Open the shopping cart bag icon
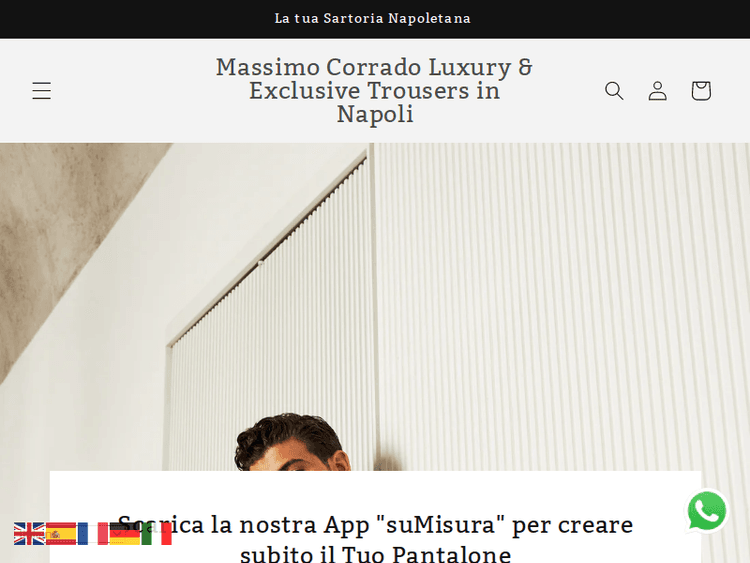This screenshot has width=750, height=563. [701, 90]
